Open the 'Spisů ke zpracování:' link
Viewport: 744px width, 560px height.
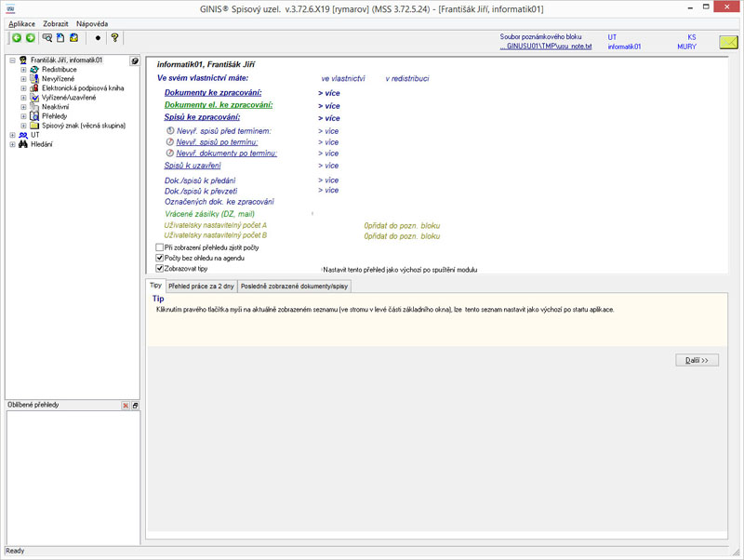pyautogui.click(x=202, y=117)
